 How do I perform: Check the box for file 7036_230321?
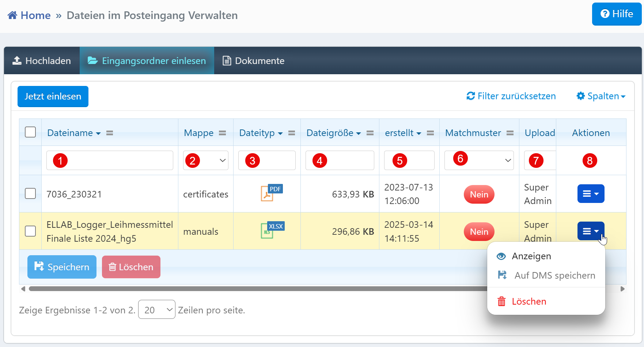point(30,193)
